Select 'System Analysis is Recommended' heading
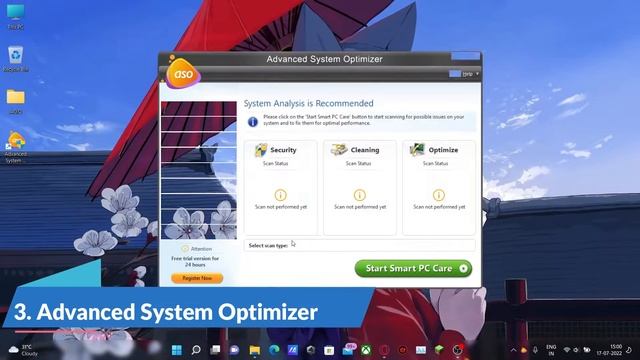Screen dimensions: 640x360 pyautogui.click(x=309, y=104)
